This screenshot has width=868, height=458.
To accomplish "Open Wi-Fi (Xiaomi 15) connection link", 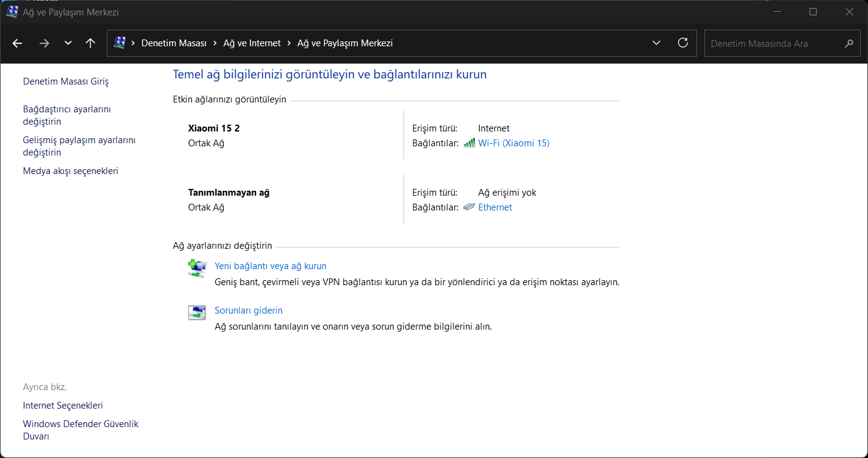I will coord(513,143).
